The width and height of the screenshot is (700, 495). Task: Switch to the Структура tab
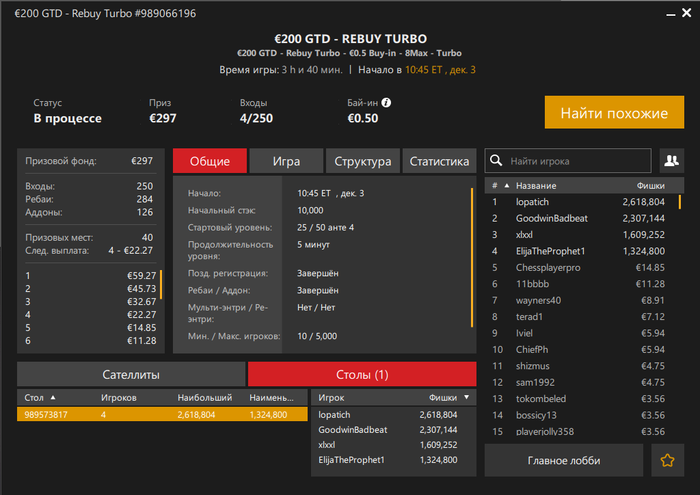click(x=362, y=161)
